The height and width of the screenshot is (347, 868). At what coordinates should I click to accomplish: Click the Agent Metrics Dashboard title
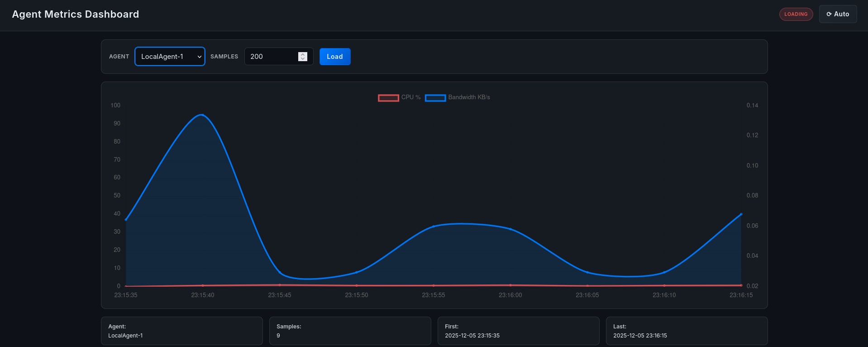coord(76,14)
